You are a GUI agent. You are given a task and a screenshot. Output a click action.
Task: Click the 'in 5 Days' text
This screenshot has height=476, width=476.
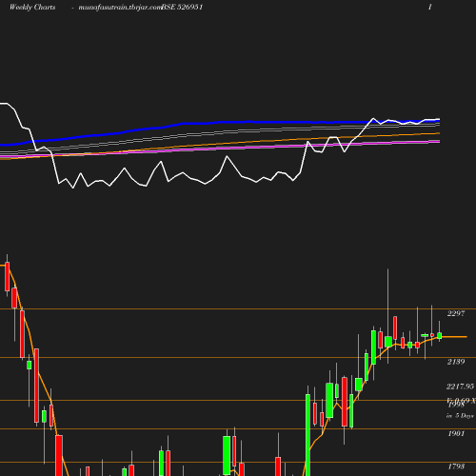460,415
